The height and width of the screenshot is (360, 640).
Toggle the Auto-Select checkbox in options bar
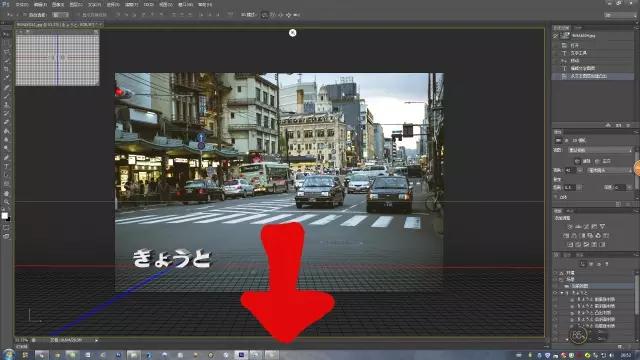pyautogui.click(x=25, y=15)
